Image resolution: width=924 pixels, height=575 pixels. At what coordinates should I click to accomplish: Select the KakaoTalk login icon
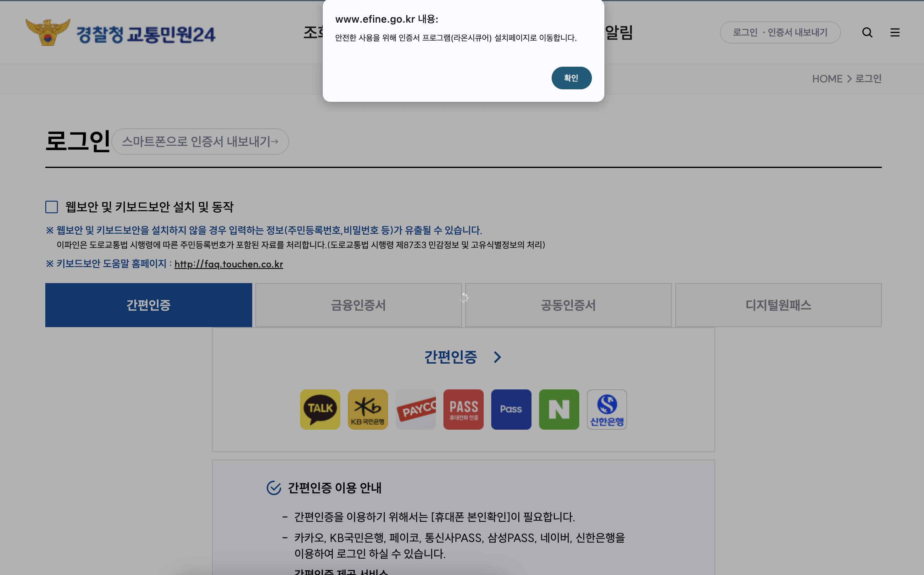point(320,409)
